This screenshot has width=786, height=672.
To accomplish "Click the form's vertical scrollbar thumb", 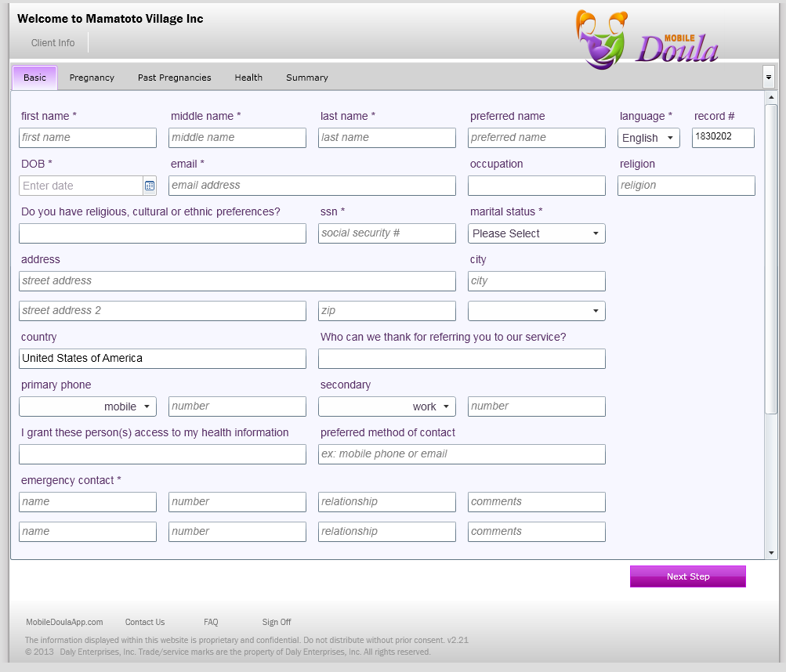I will (x=771, y=259).
